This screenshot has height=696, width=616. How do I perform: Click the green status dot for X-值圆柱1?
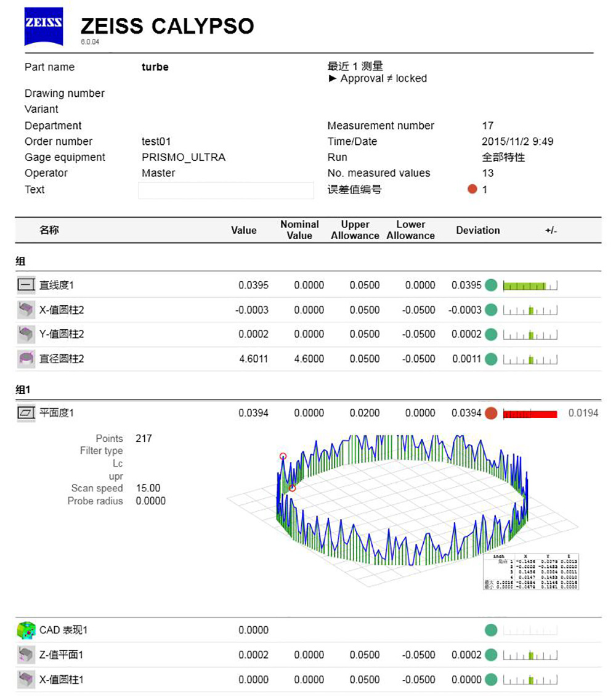click(x=491, y=679)
